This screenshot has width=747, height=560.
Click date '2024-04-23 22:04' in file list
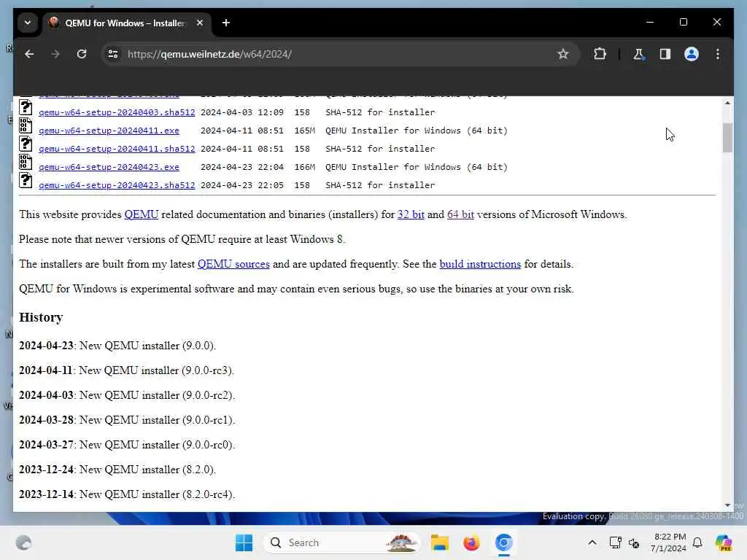point(242,167)
